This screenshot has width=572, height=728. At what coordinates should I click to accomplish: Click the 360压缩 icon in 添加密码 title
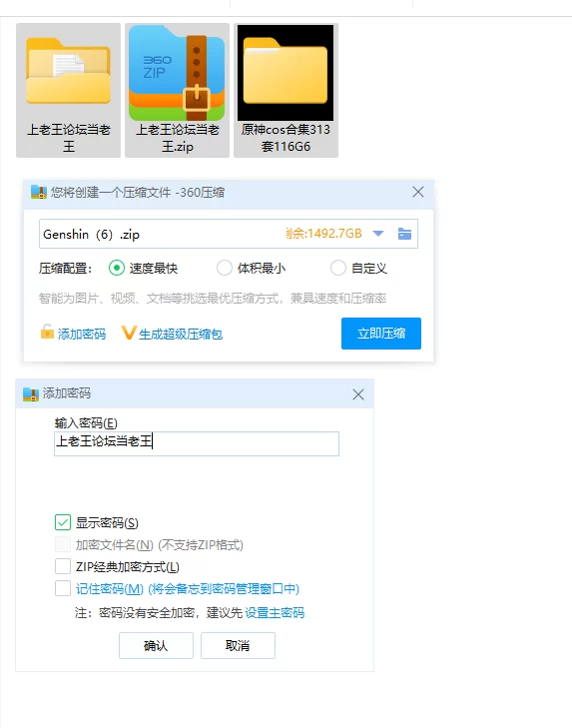(x=31, y=394)
